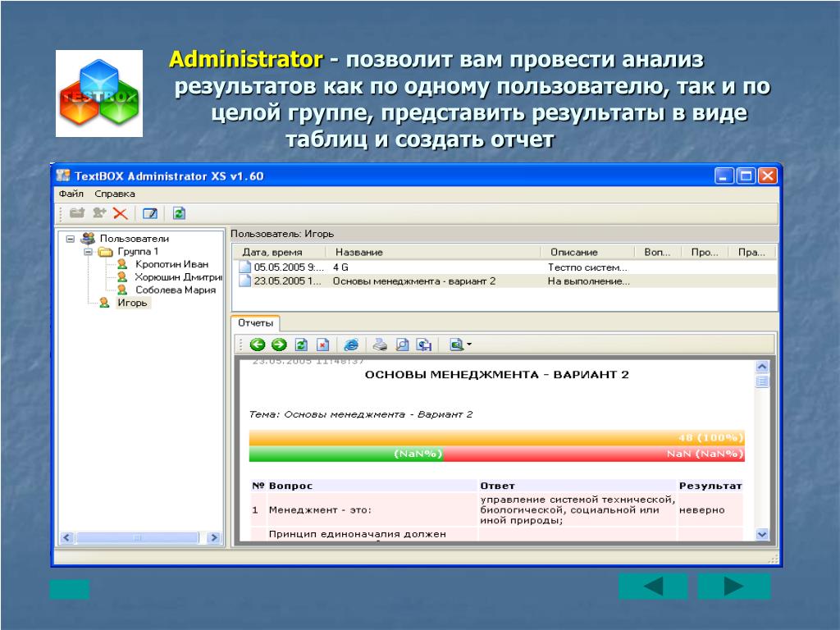Click the Пользователи group icon in the tree
This screenshot has width=840, height=630.
pos(88,239)
